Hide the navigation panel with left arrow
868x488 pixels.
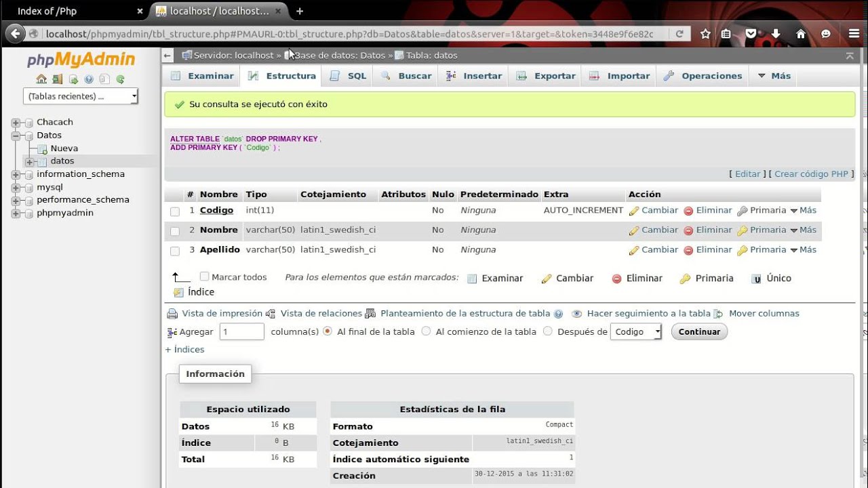[167, 56]
